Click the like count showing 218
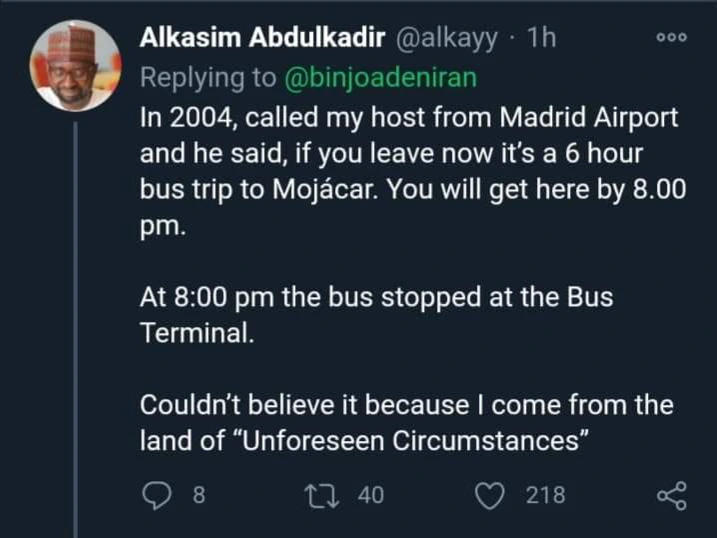The width and height of the screenshot is (717, 538). [x=545, y=494]
